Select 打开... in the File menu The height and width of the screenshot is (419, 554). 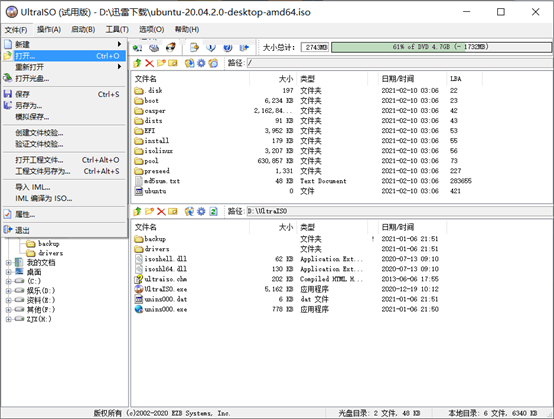click(x=64, y=56)
